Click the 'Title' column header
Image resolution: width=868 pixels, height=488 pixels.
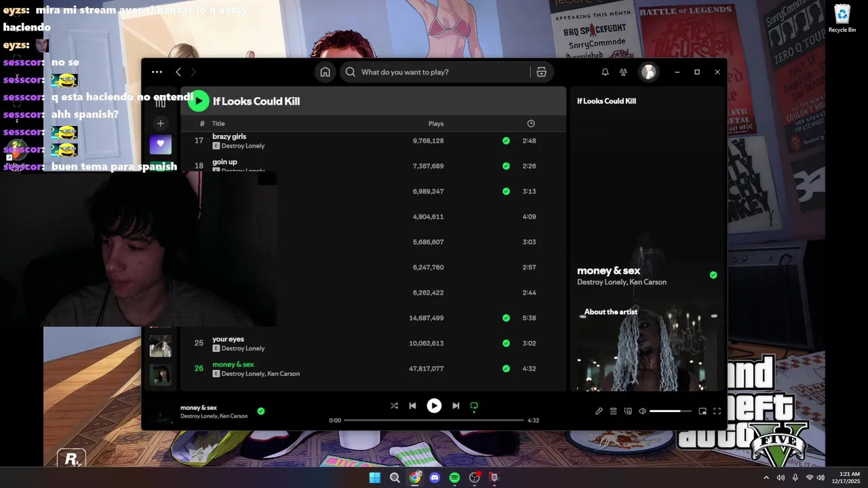(218, 123)
